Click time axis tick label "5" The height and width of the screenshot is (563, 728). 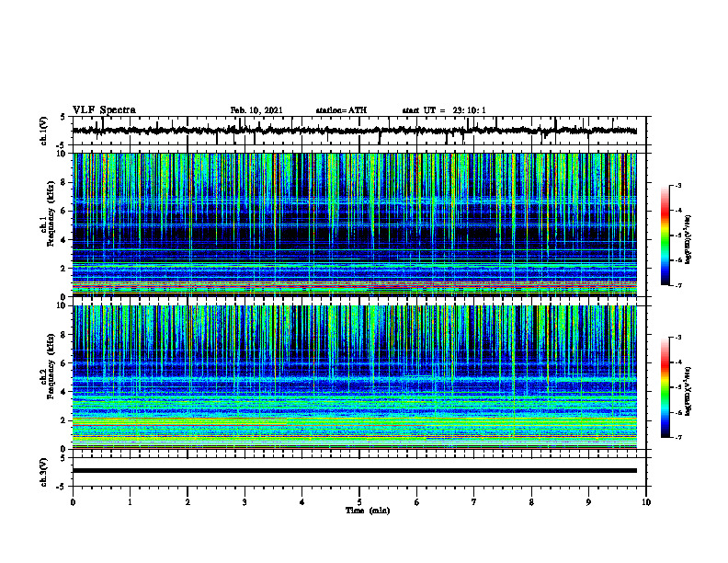point(359,502)
